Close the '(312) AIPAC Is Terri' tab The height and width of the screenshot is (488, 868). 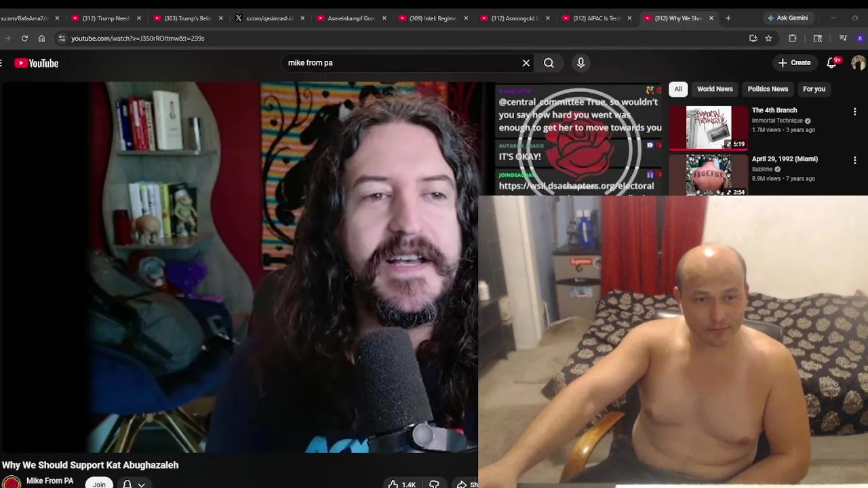pos(629,18)
